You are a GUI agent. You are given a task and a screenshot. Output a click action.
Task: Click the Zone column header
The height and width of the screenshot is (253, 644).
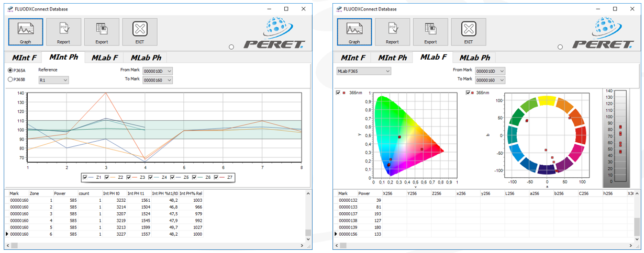pyautogui.click(x=41, y=193)
